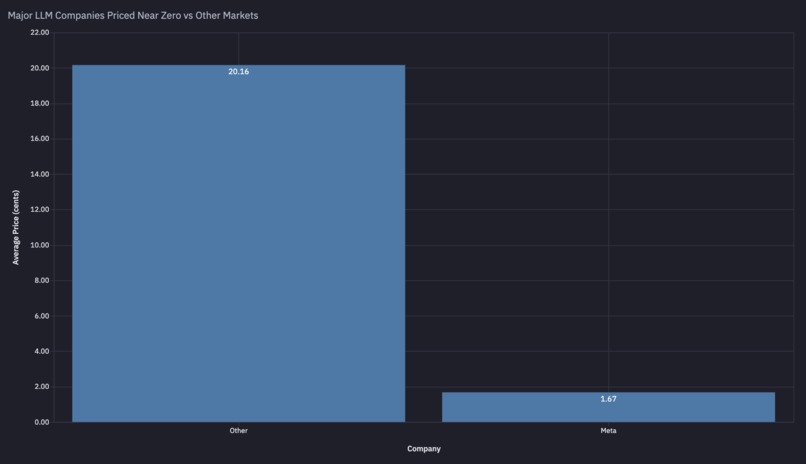Select the 20.16 value label
The image size is (806, 464).
tap(239, 71)
